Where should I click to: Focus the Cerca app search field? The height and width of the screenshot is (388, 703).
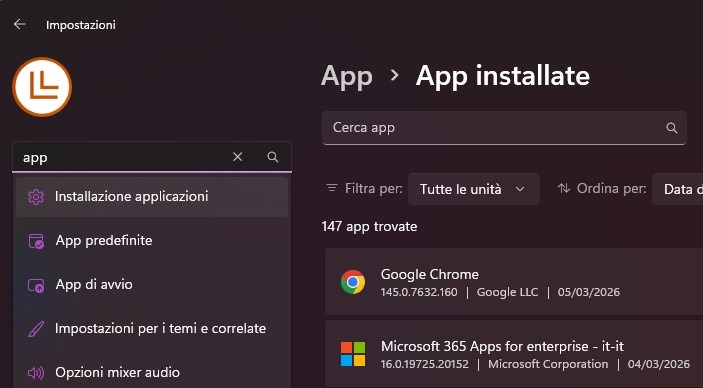(x=504, y=128)
